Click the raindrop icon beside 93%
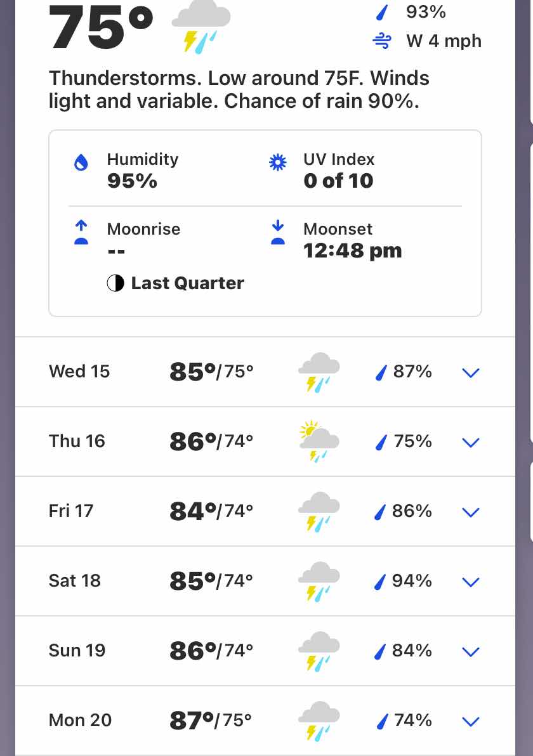This screenshot has height=756, width=533. coord(381,12)
